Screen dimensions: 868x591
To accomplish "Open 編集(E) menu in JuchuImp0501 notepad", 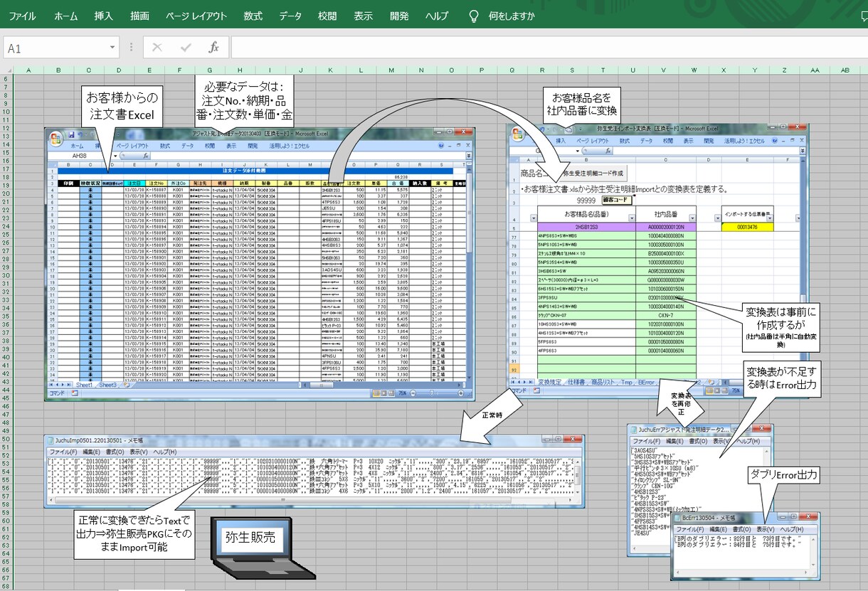I will 91,452.
